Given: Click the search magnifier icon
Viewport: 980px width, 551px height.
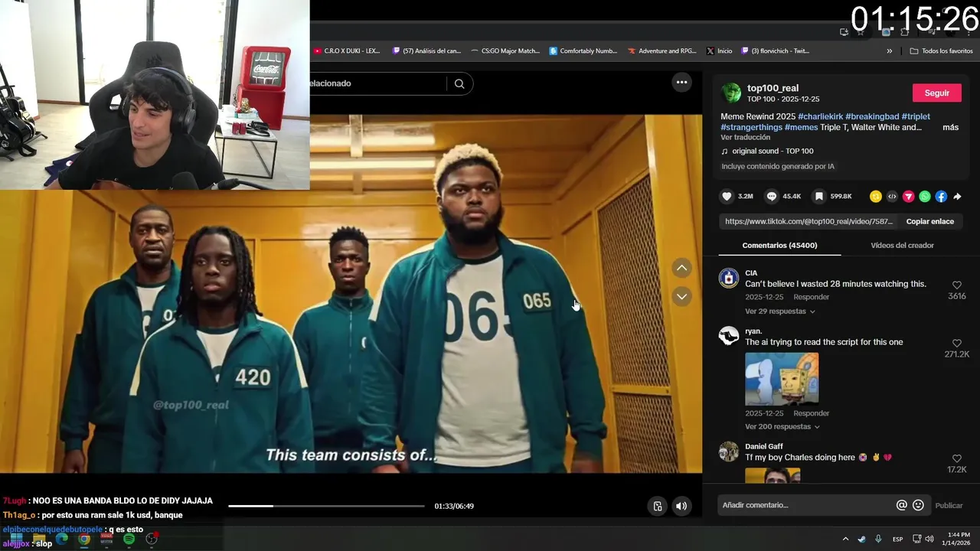Looking at the screenshot, I should 459,83.
